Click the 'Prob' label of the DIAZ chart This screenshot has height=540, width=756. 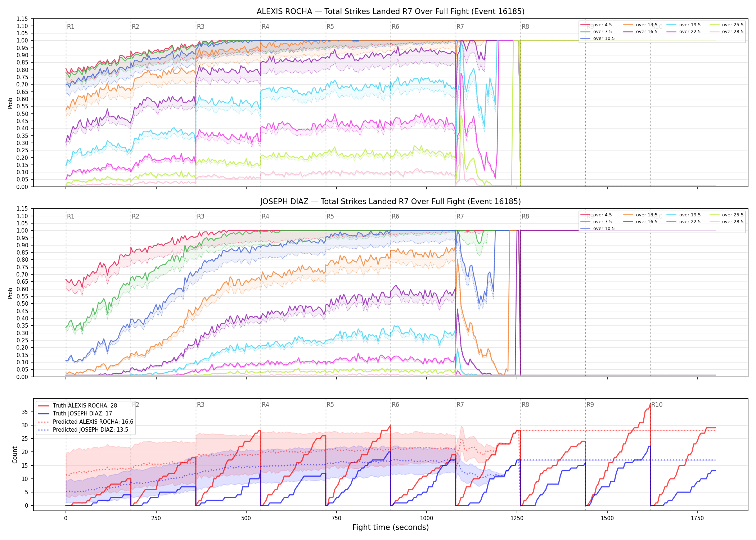click(10, 293)
